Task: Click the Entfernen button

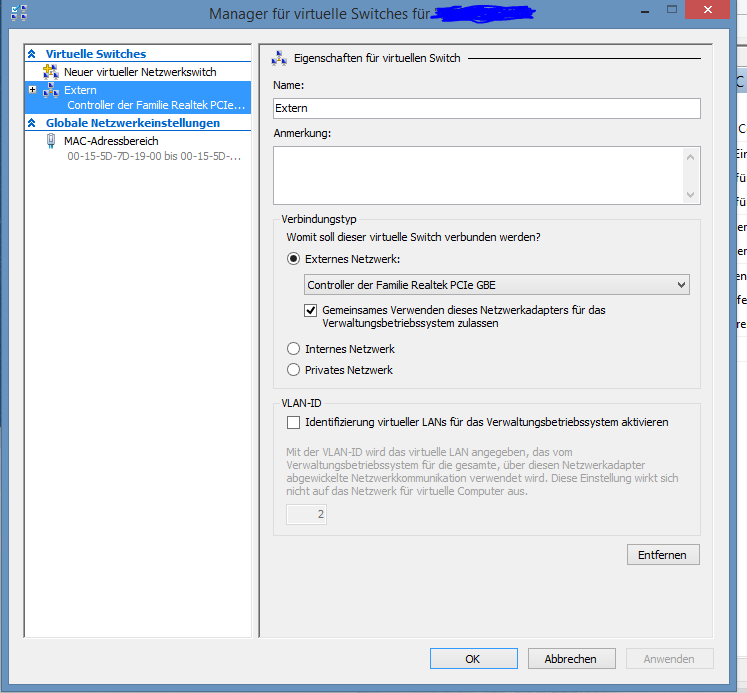Action: [x=663, y=555]
